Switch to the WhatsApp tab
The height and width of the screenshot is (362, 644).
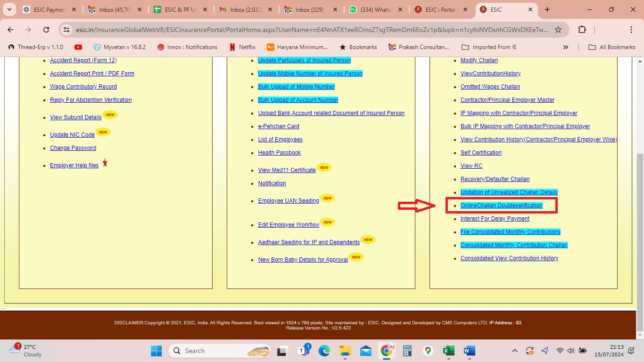pyautogui.click(x=375, y=9)
